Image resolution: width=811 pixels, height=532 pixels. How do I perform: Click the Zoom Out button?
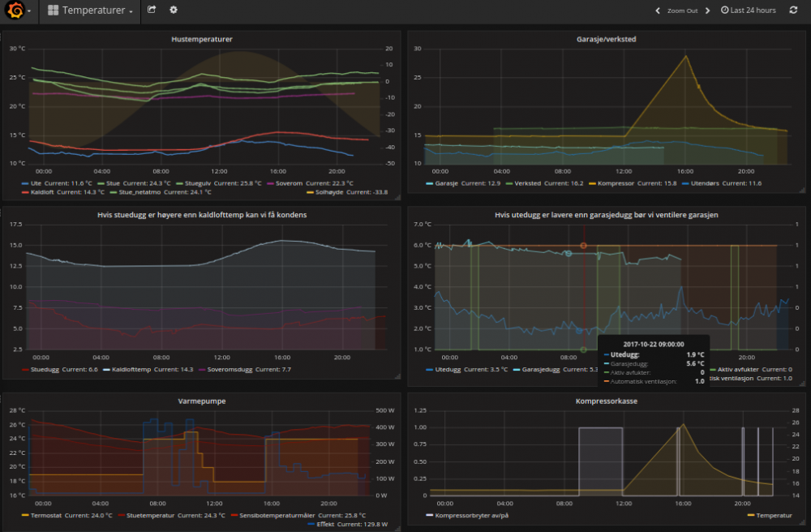tap(681, 11)
